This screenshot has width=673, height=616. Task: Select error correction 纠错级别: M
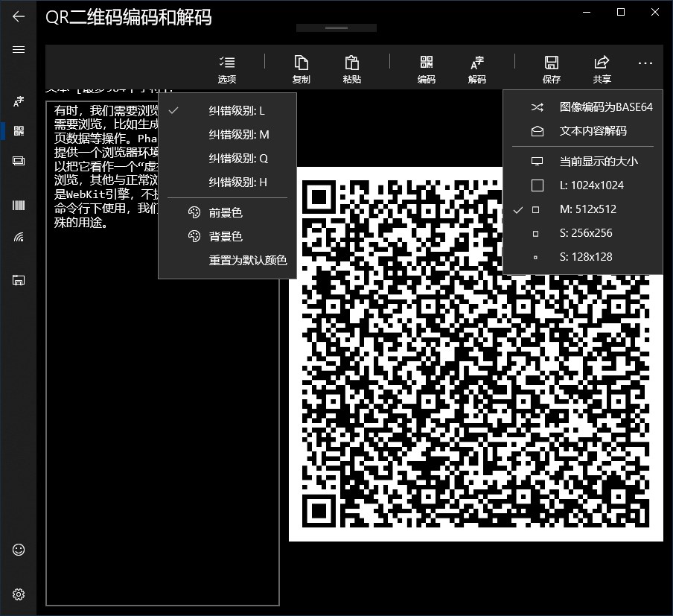[228, 135]
